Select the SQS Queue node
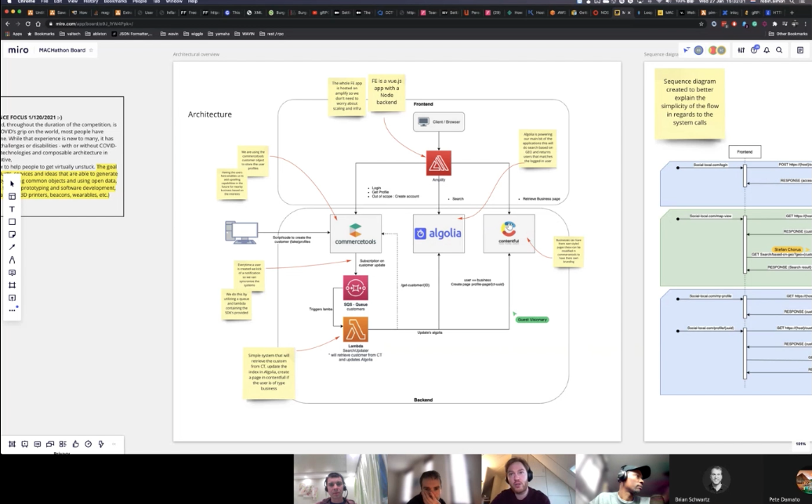This screenshot has width=812, height=504. [x=356, y=288]
